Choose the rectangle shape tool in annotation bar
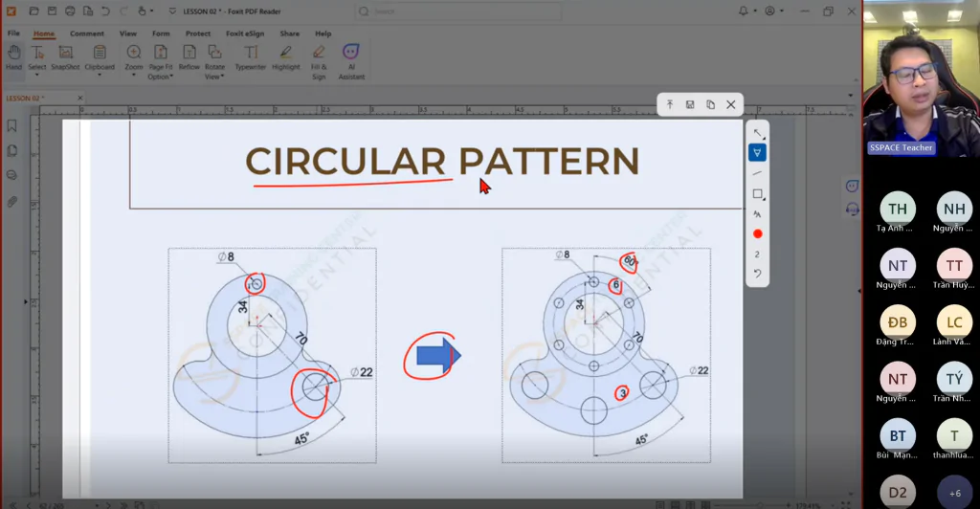Image resolution: width=980 pixels, height=509 pixels. pos(758,193)
